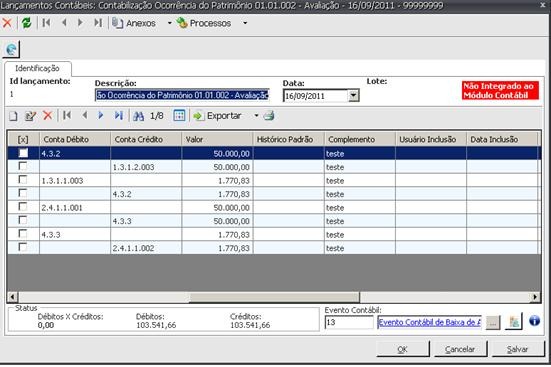Viewport: 551px width, 367px height.
Task: Sort by Conta Crédito column header
Action: point(146,140)
